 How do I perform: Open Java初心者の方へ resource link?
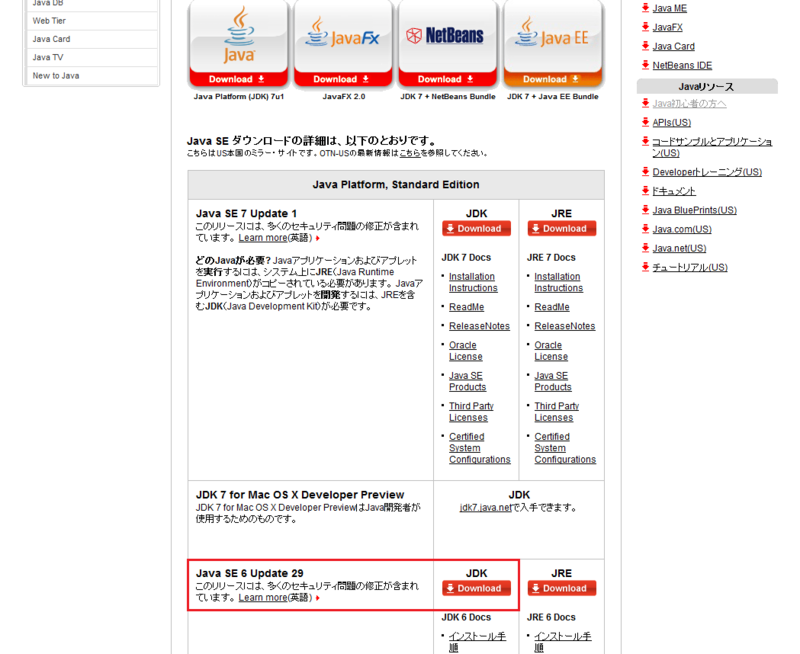689,104
